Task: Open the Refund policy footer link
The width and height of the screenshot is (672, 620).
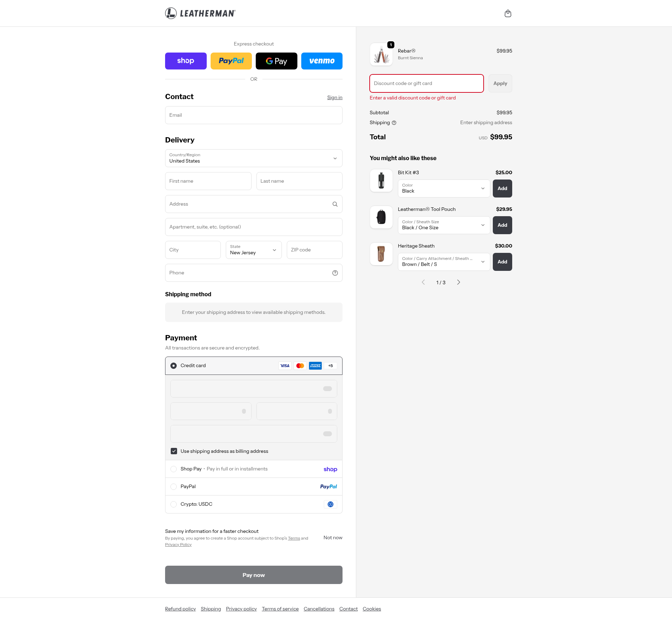Action: coord(180,609)
